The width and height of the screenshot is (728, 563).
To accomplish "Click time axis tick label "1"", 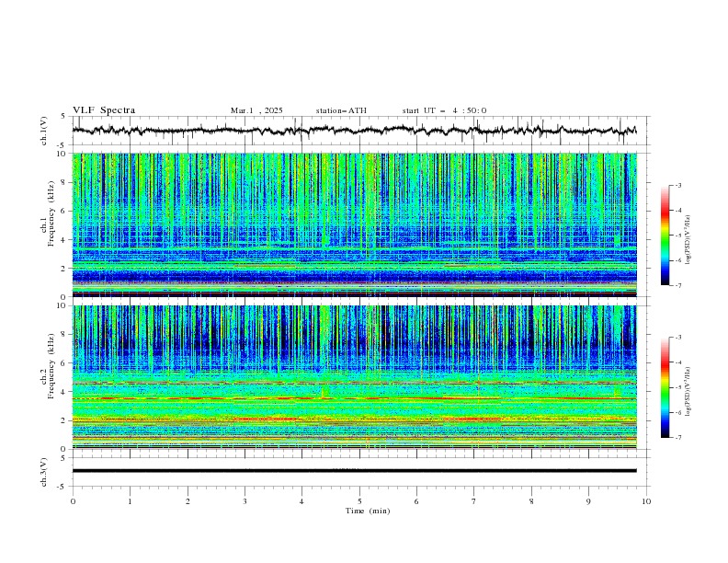I will (130, 501).
